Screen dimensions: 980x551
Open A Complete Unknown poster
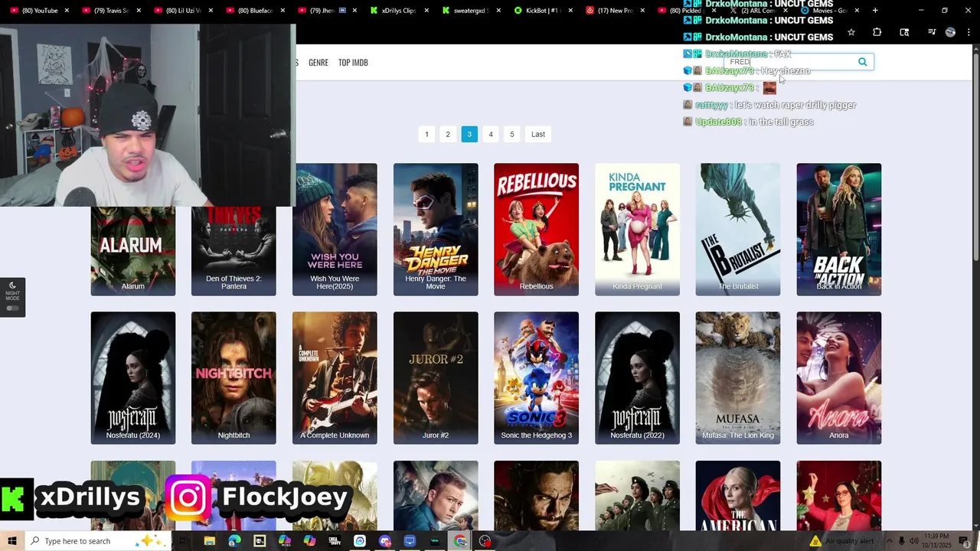pyautogui.click(x=335, y=378)
